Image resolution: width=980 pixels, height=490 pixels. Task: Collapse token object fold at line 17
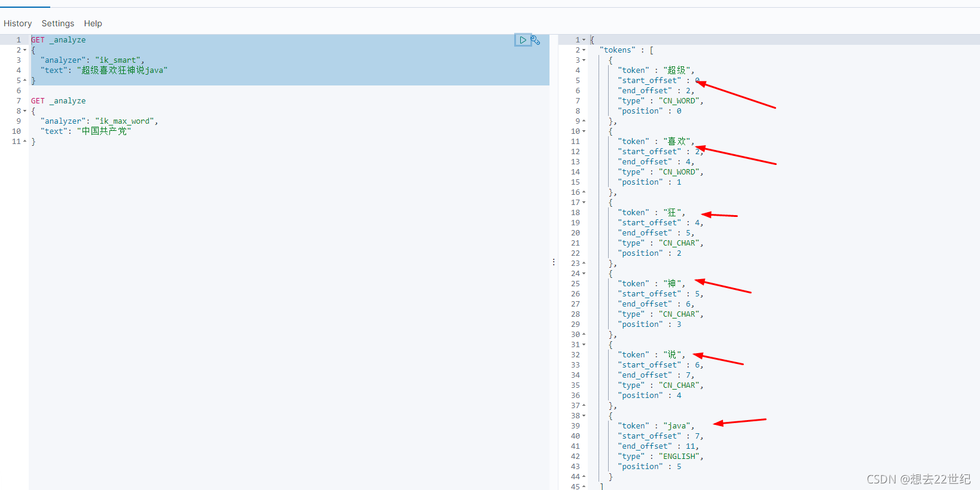[x=584, y=203]
